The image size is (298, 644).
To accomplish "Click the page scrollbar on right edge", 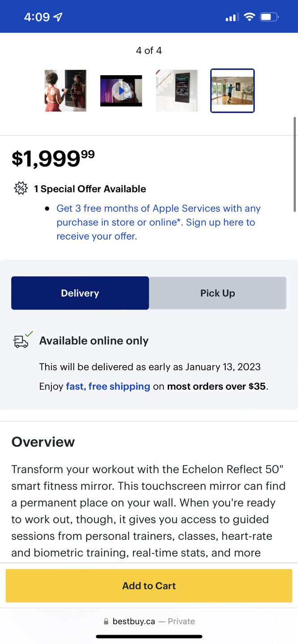I will pyautogui.click(x=294, y=164).
